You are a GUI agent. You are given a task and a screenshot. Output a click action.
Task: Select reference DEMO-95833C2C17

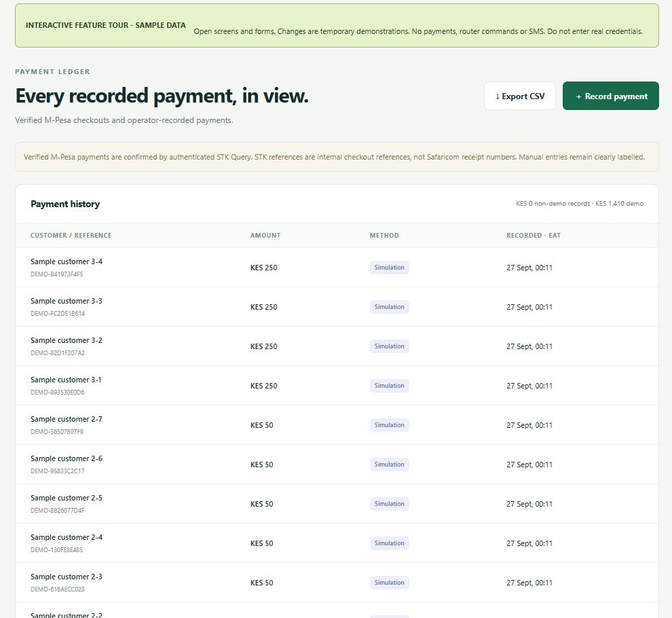click(x=58, y=471)
